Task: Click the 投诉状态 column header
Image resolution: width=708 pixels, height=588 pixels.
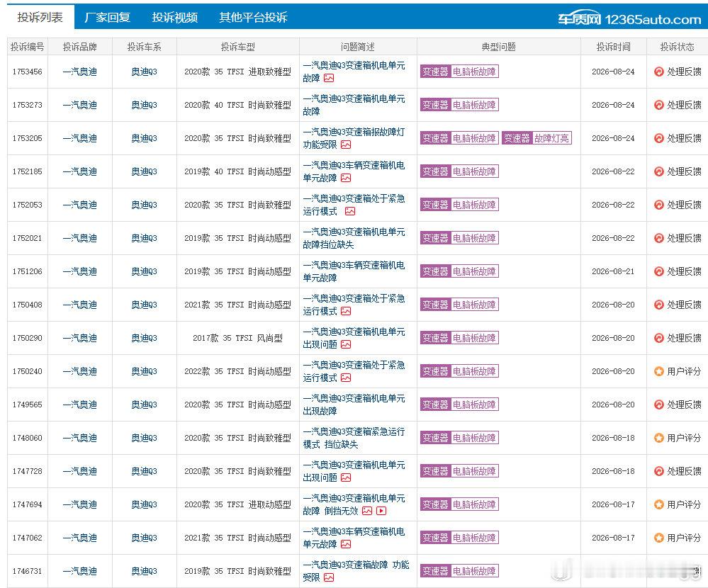Action: point(677,47)
